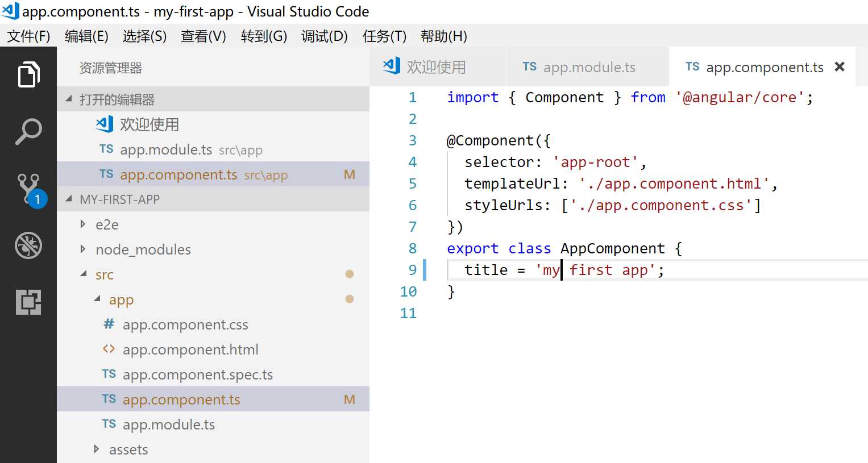
Task: Click the modified dot beside app folder
Action: click(350, 299)
